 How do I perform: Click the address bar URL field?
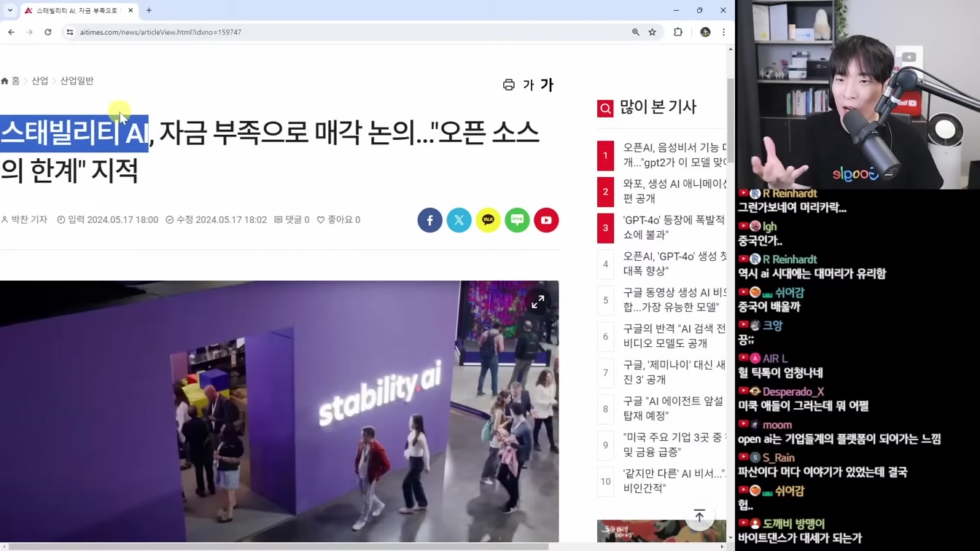click(350, 32)
